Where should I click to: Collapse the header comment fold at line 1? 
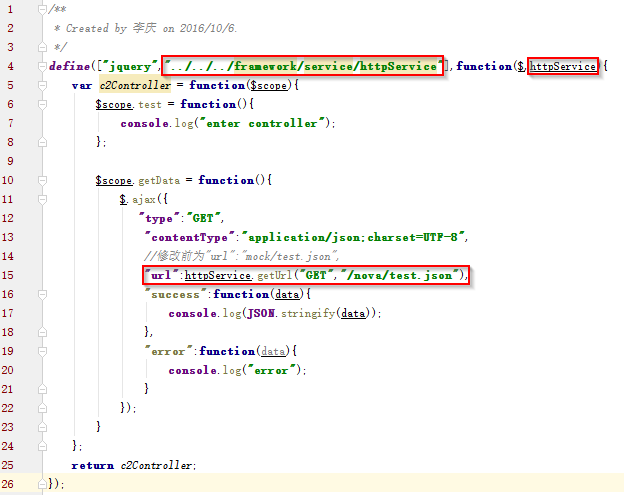pyautogui.click(x=42, y=9)
